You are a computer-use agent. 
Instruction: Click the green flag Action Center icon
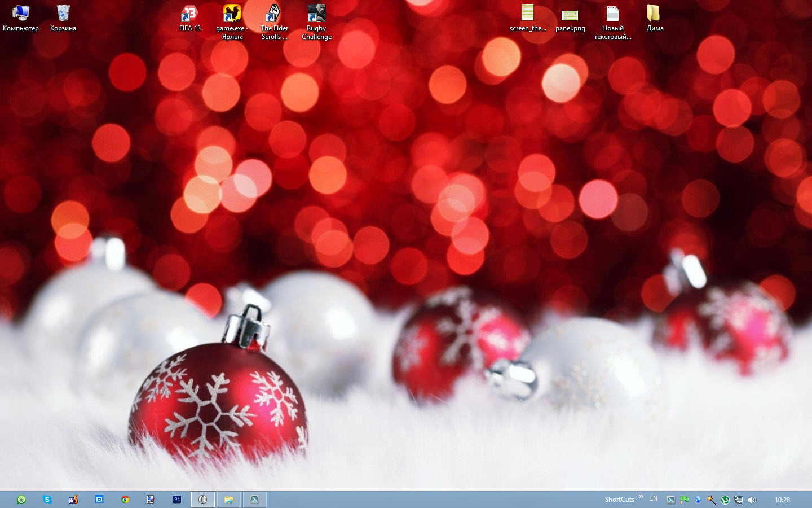[x=685, y=500]
